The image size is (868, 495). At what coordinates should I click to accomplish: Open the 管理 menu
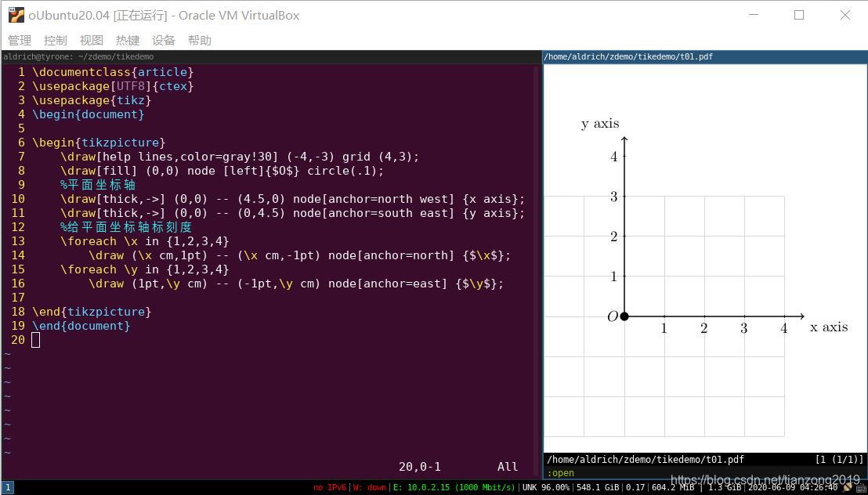point(20,41)
